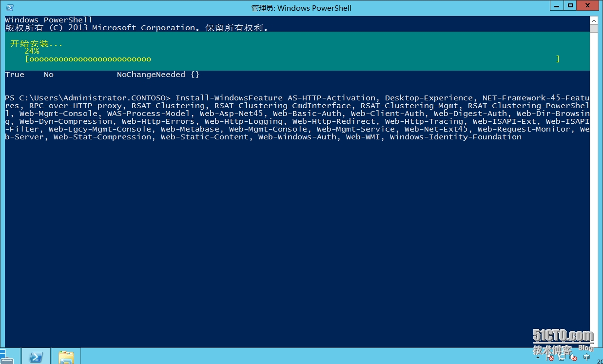Screen dimensions: 603x364
Task: Click the scrollbar up arrow
Action: (593, 20)
